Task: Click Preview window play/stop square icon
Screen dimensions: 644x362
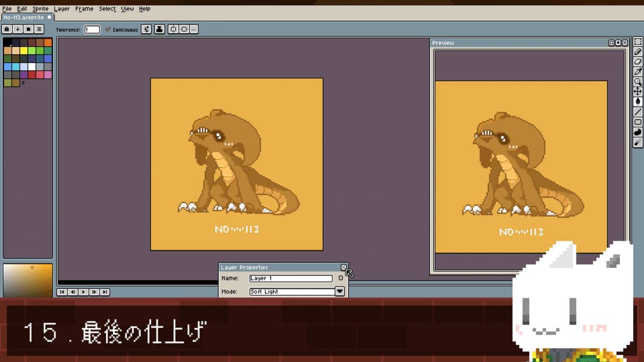Action: [x=618, y=43]
